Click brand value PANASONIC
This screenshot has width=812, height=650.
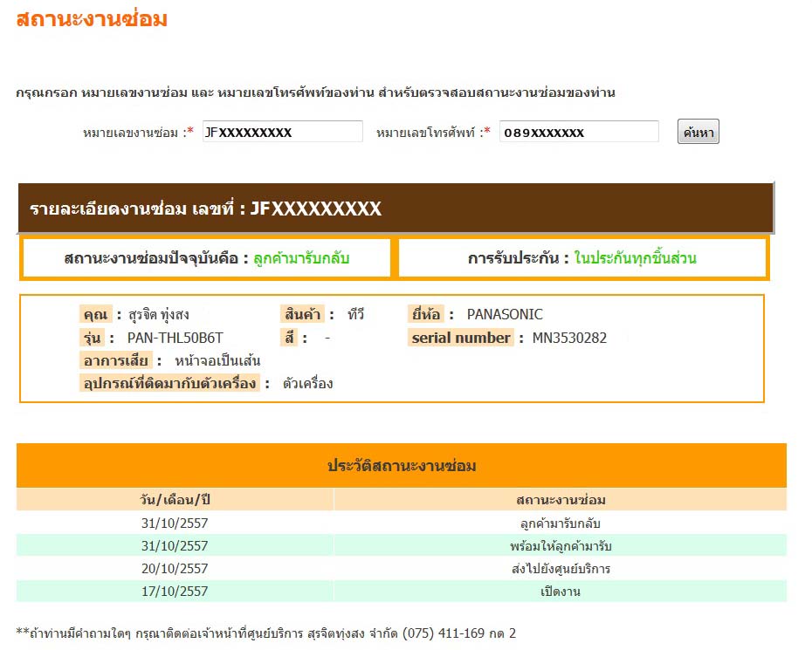coord(505,314)
